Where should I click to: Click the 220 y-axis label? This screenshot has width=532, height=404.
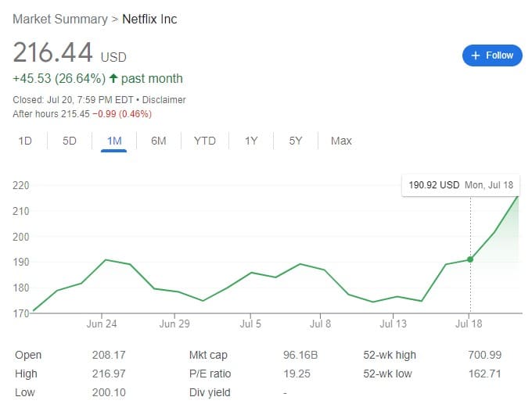[20, 185]
